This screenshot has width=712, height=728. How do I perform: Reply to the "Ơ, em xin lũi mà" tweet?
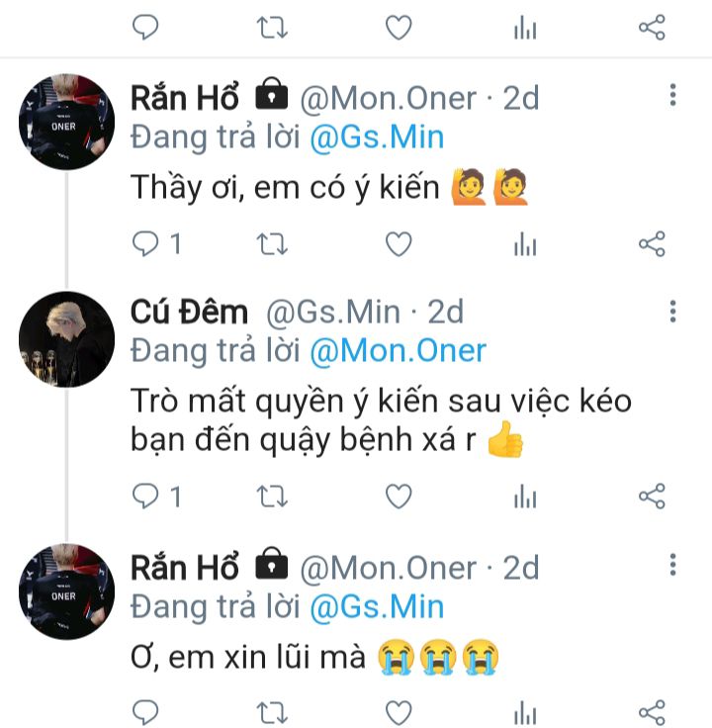(145, 712)
